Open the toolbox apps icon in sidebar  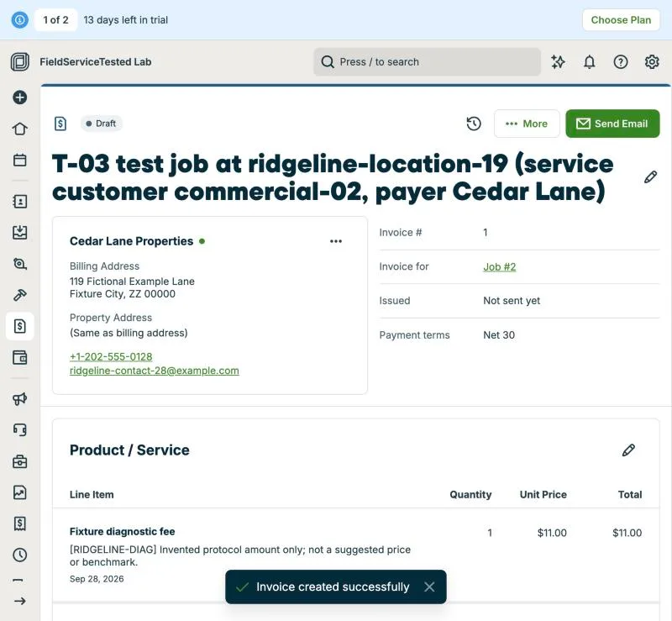point(19,461)
